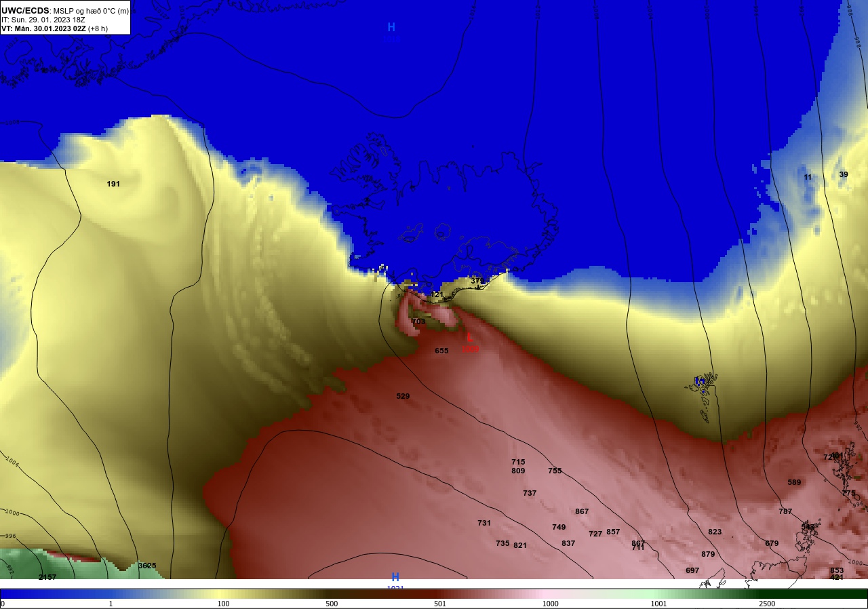Click the height value 821
Screen dimensions: 868x609
click(520, 545)
